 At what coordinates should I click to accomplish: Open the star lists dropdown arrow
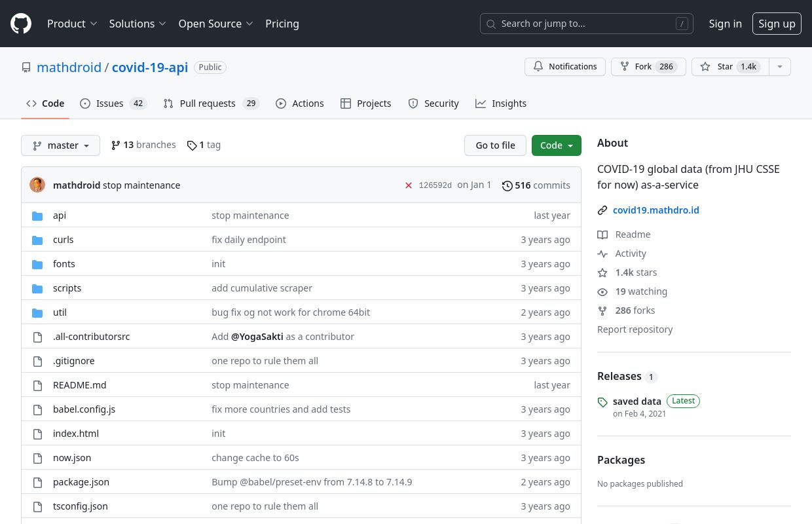click(x=779, y=67)
